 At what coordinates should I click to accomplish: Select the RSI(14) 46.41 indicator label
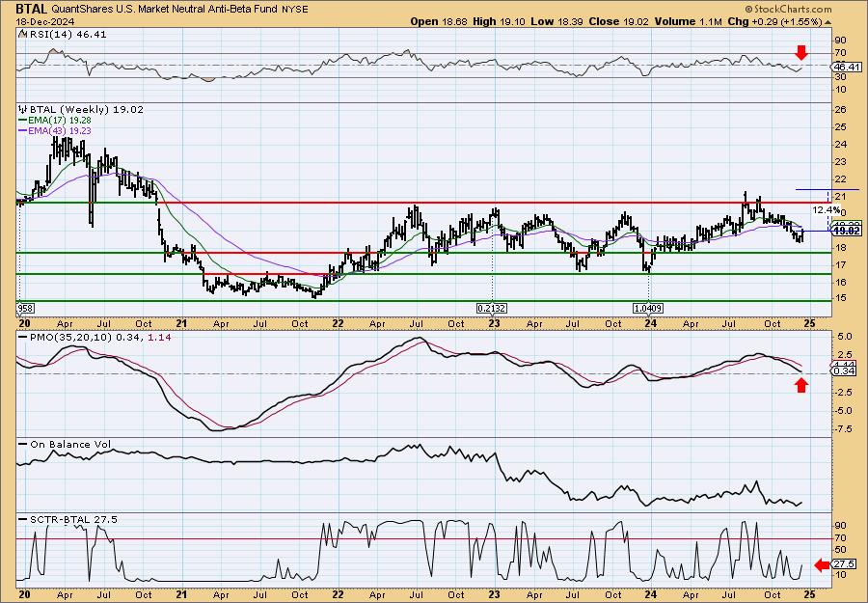tap(67, 35)
